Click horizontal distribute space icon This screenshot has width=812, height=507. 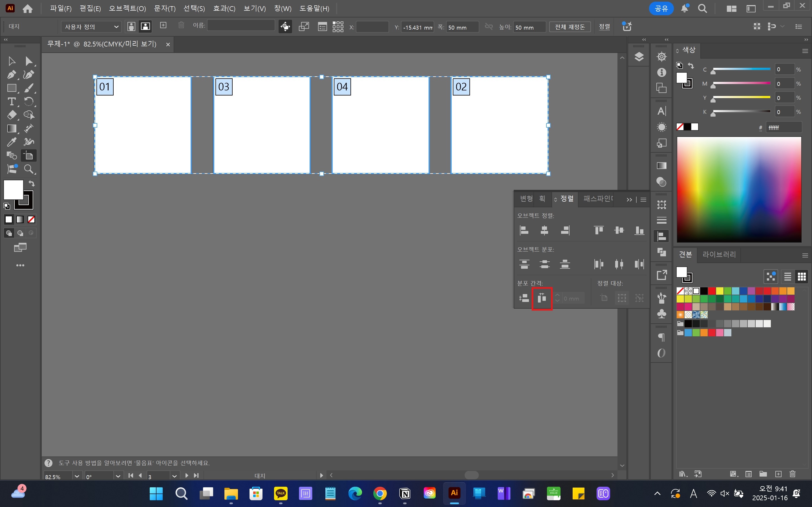(542, 298)
